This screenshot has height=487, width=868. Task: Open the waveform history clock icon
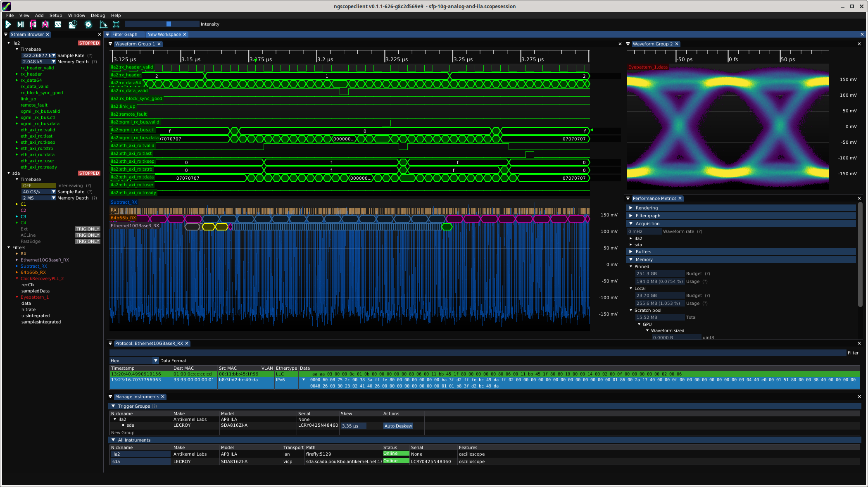tap(73, 24)
